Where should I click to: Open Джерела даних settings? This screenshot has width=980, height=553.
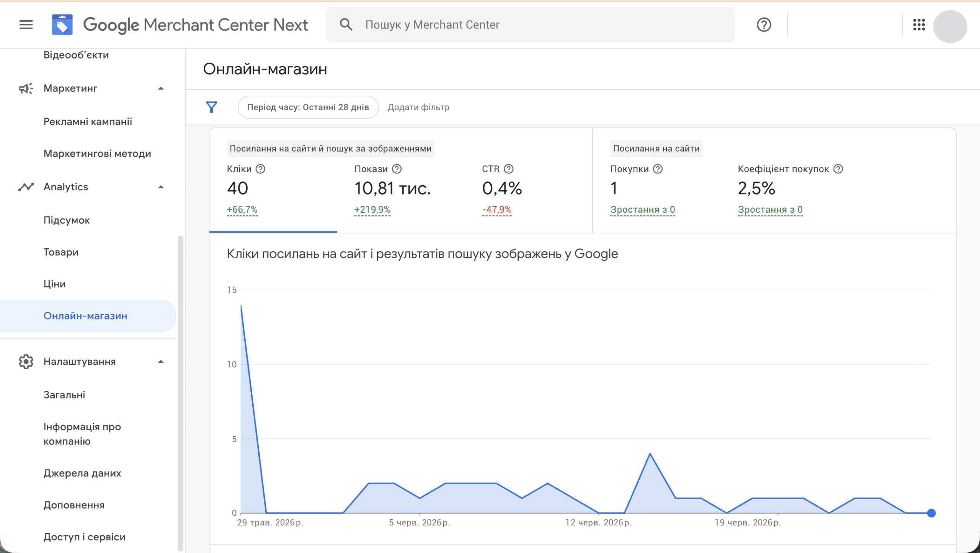82,473
